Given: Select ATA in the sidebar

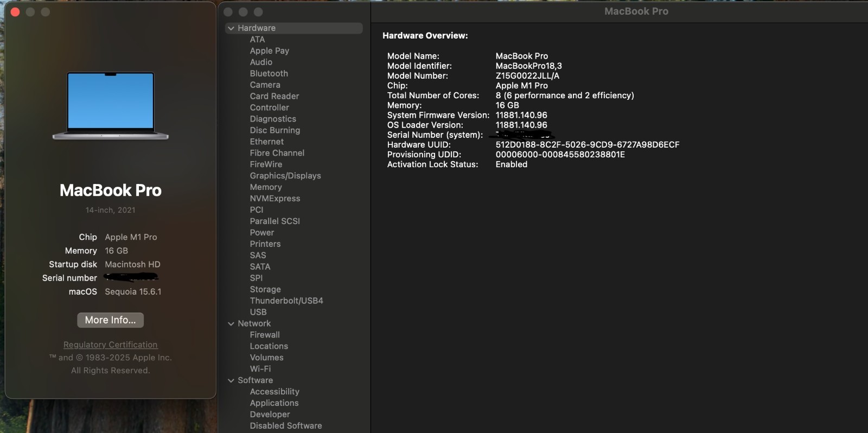Looking at the screenshot, I should [x=257, y=40].
